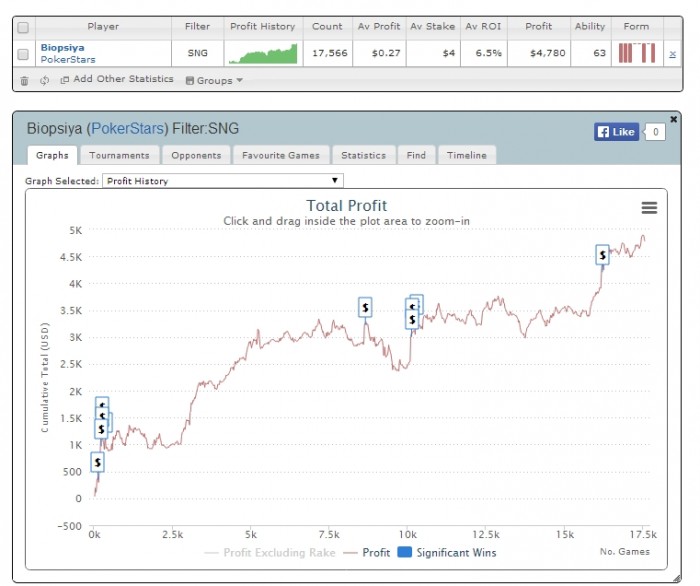Click the Profit History mini graph thumbnail
This screenshot has width=700, height=586.
263,54
